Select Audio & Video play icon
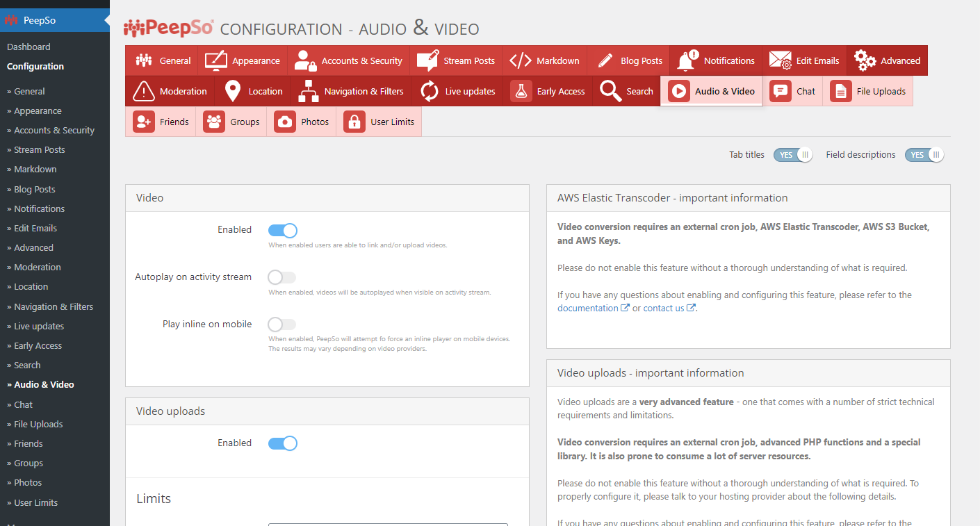This screenshot has width=980, height=526. (679, 91)
